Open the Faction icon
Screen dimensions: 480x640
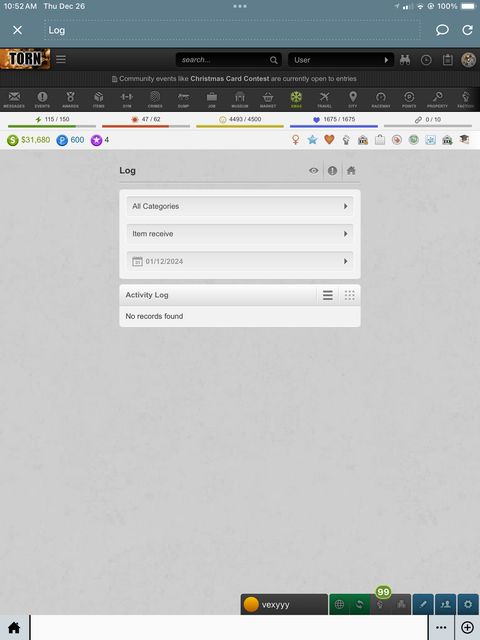[465, 99]
